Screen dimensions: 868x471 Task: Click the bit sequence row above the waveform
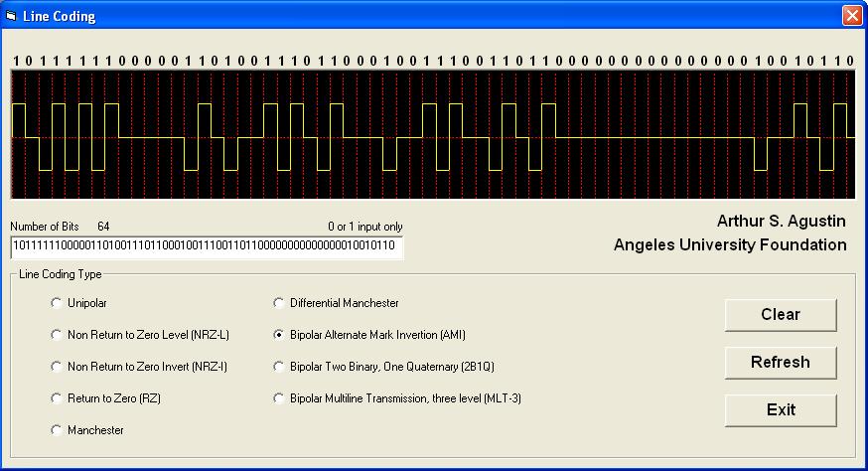coord(433,61)
